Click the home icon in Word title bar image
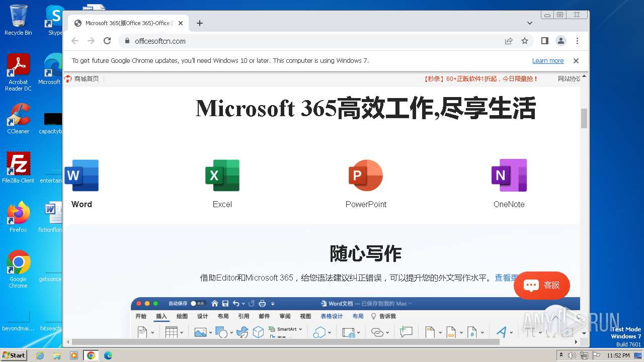644x362 pixels. tap(215, 303)
